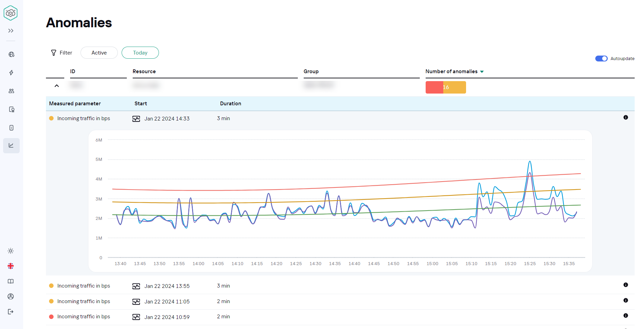The height and width of the screenshot is (329, 644).
Task: Click the red-orange anomalies count bar
Action: click(x=446, y=87)
